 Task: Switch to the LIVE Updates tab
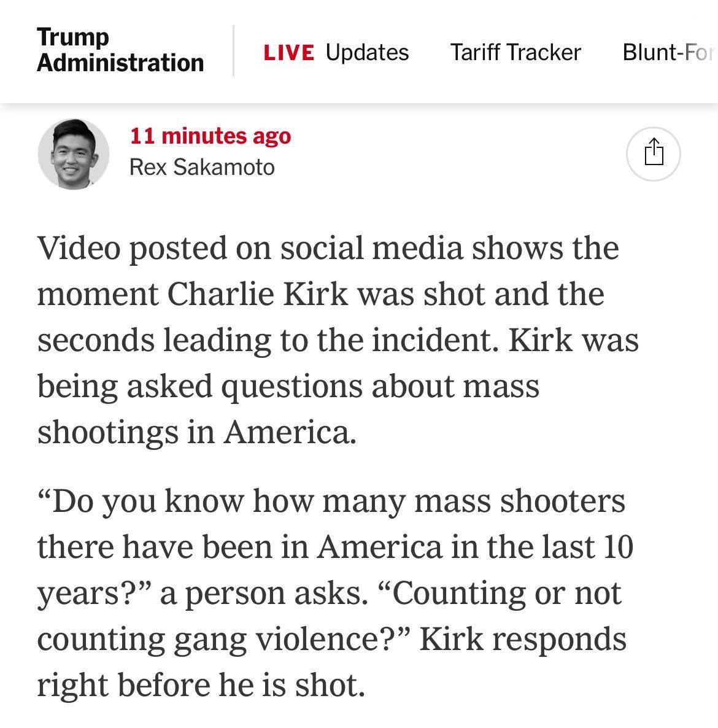[336, 52]
